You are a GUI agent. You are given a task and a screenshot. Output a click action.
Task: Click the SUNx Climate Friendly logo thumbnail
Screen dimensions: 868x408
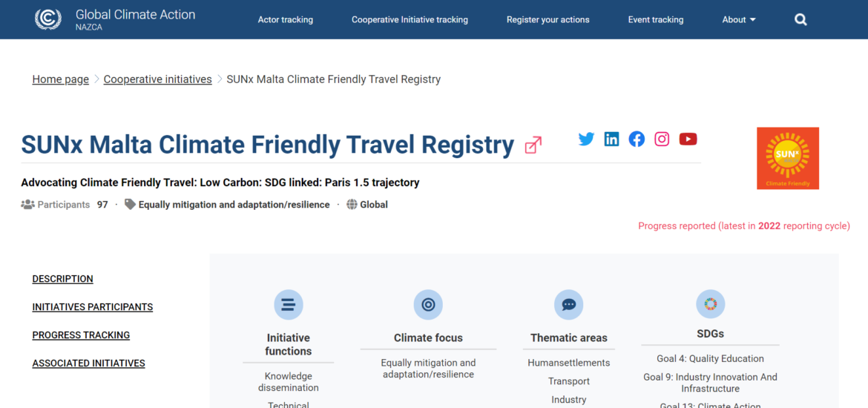pos(788,158)
